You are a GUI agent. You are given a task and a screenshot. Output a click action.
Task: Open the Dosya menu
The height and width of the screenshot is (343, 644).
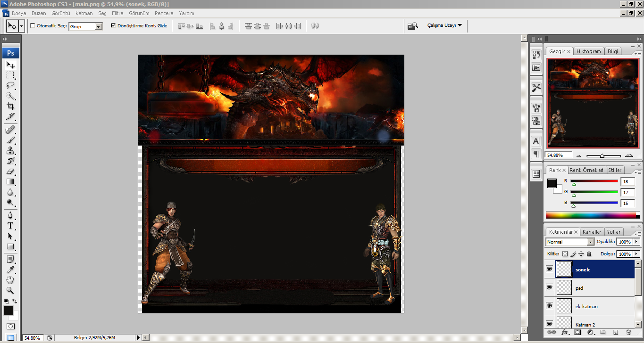(19, 13)
